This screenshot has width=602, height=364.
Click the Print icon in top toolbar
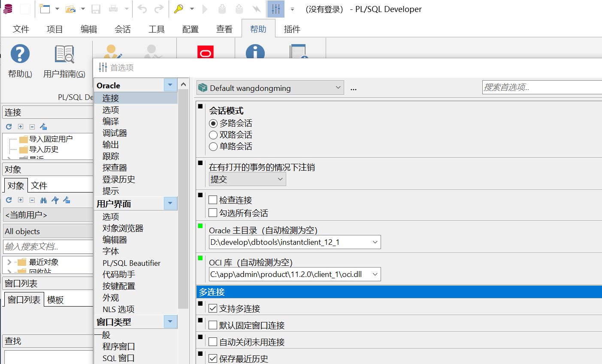pos(113,9)
